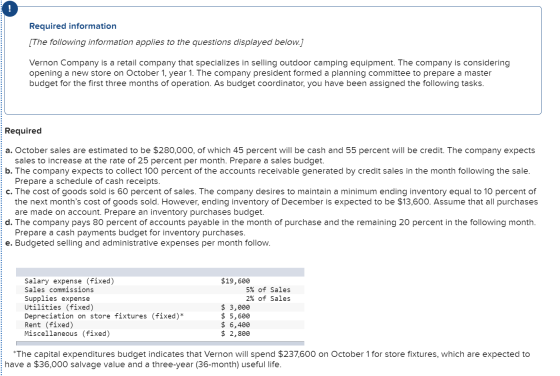Select requirement d about accounts payable
The image size is (560, 376).
pyautogui.click(x=271, y=227)
